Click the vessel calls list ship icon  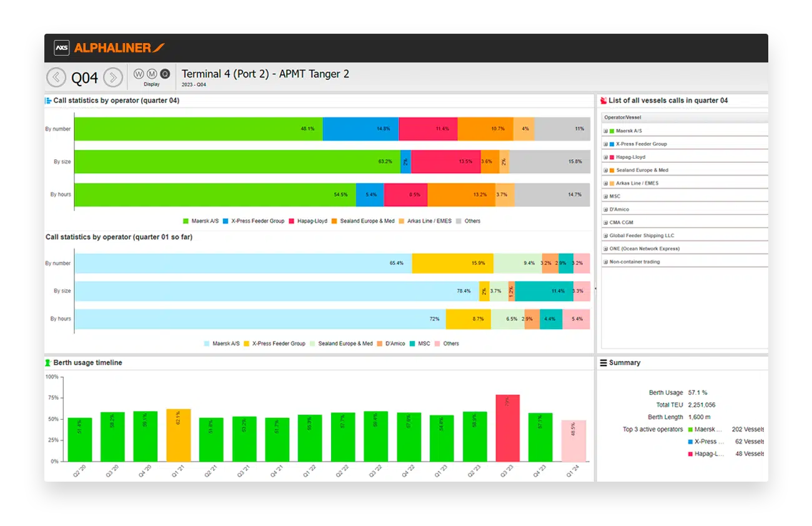603,101
